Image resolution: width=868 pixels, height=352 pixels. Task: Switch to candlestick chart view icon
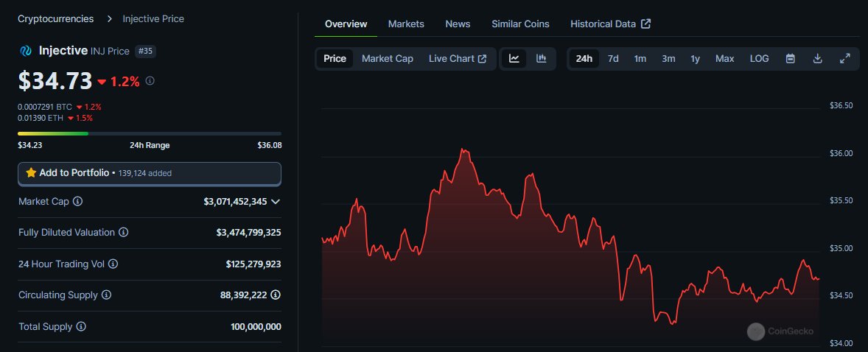542,59
